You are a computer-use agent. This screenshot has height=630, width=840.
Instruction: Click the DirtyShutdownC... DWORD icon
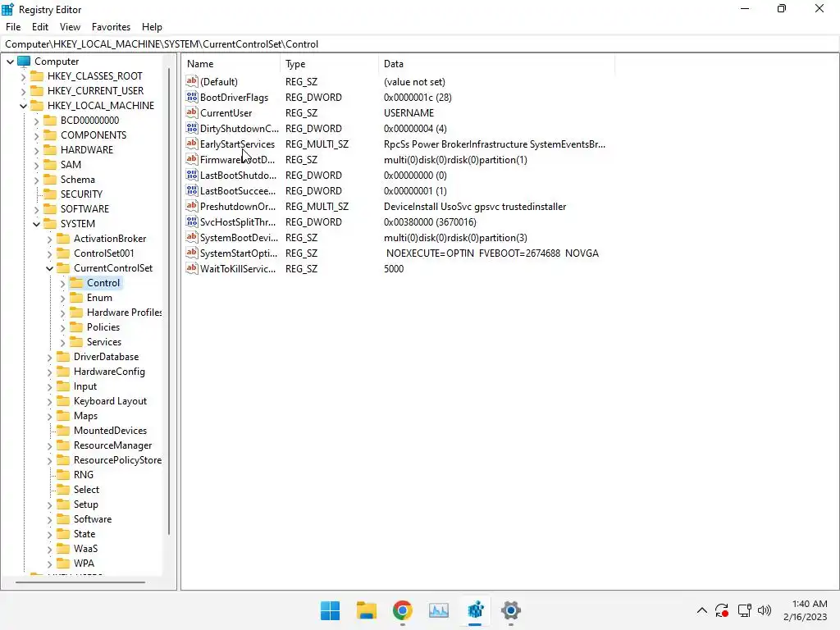point(192,128)
